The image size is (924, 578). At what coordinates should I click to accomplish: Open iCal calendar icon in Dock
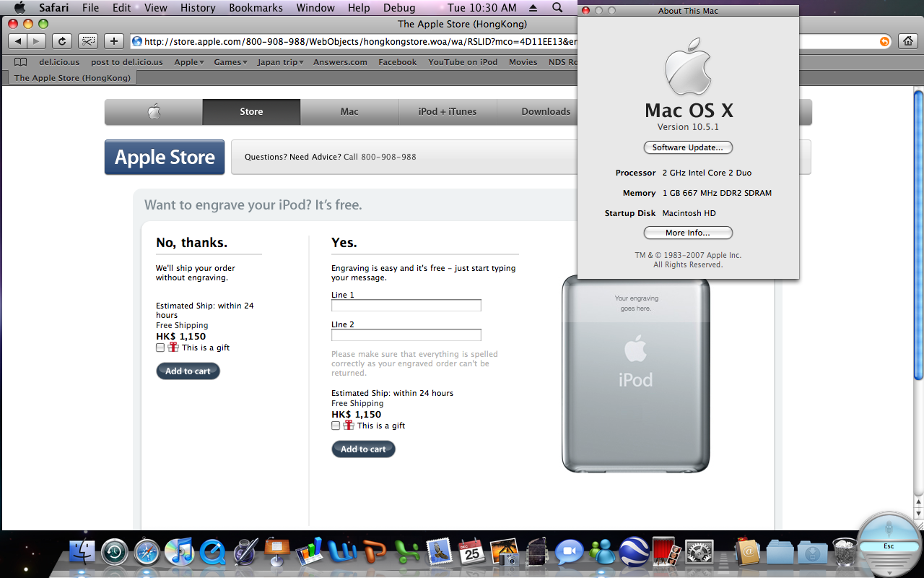coord(471,553)
